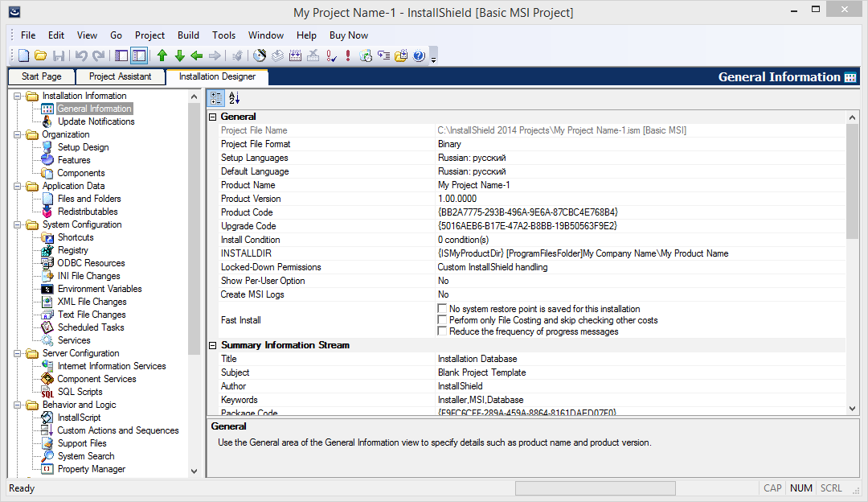The image size is (868, 502).
Task: Click the tree pane scroll down arrow
Action: click(194, 471)
